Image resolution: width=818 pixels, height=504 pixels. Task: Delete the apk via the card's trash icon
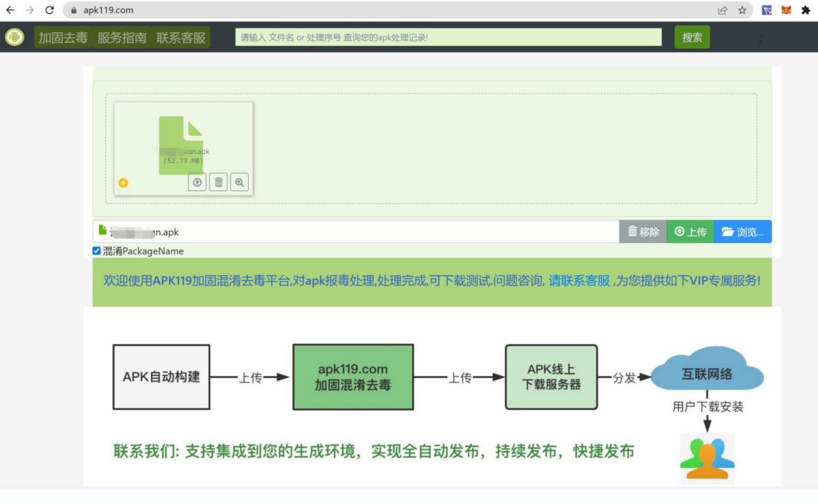point(219,182)
